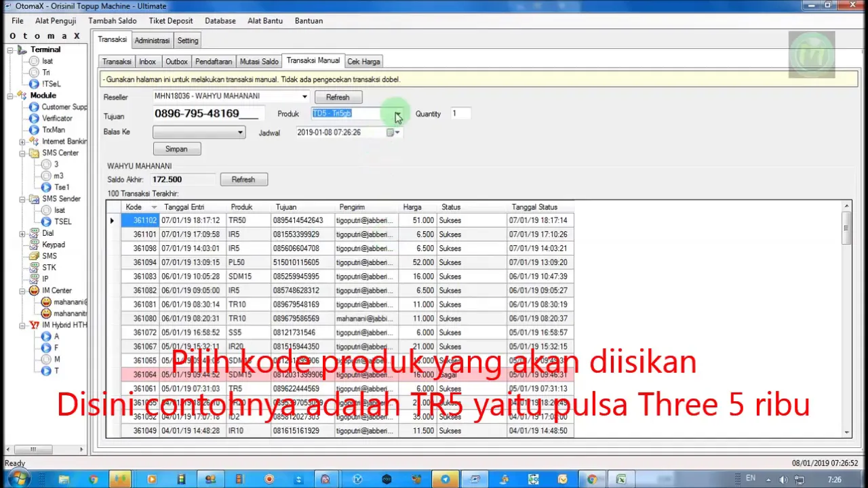
Task: Open the Customer Support module icon
Action: (35, 107)
